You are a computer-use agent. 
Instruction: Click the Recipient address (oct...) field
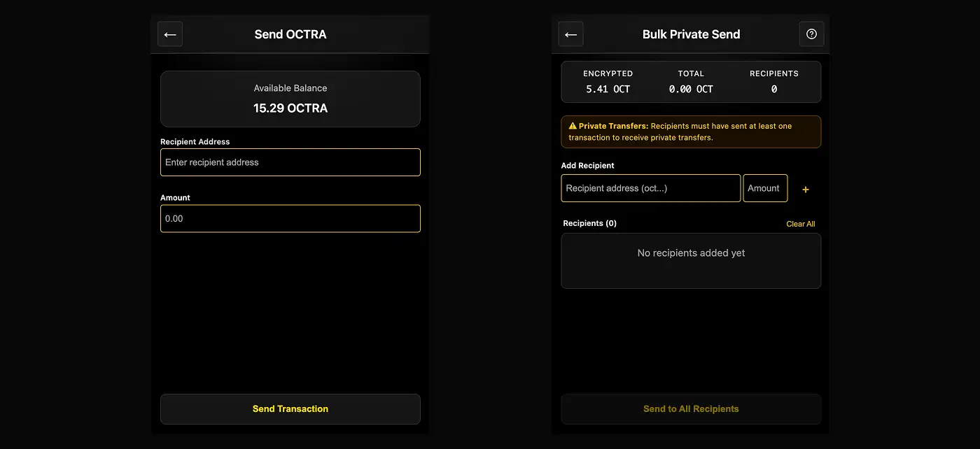650,188
